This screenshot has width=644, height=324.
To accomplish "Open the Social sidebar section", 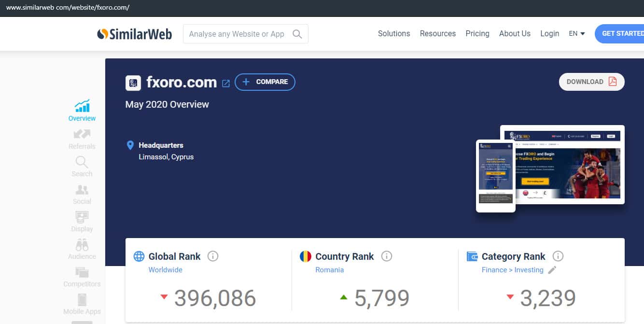I will (x=82, y=194).
